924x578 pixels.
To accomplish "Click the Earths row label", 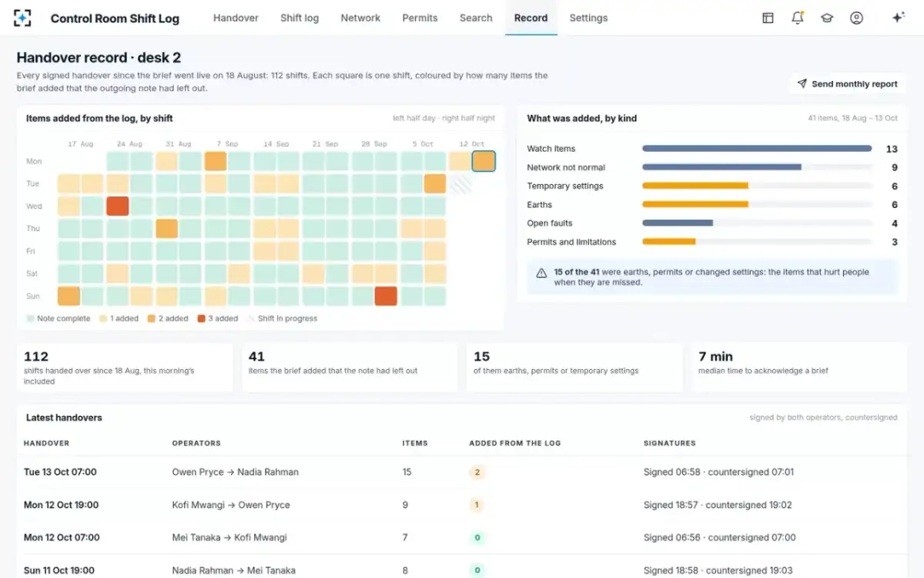I will pyautogui.click(x=540, y=204).
